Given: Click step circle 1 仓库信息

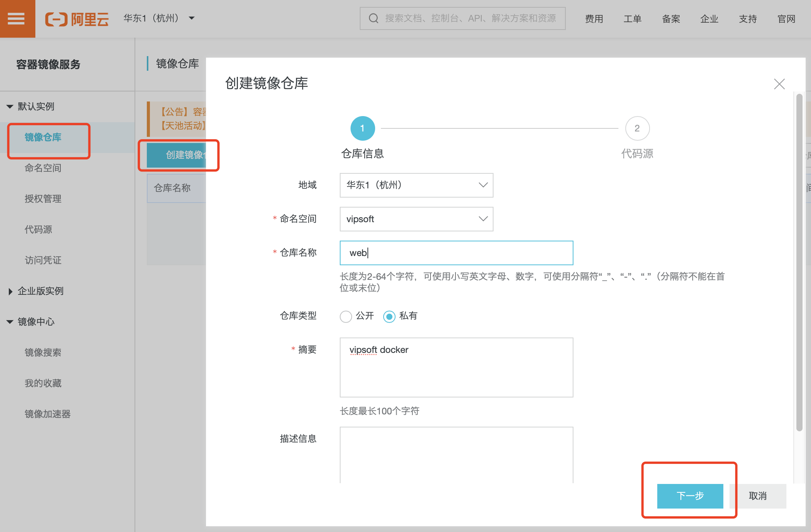Looking at the screenshot, I should 362,128.
